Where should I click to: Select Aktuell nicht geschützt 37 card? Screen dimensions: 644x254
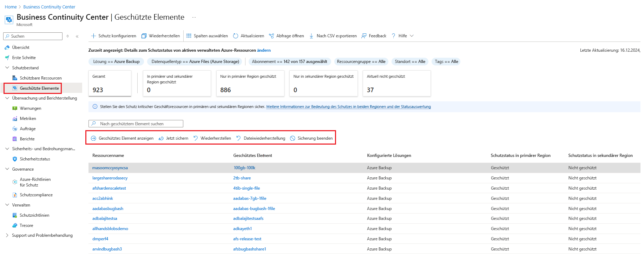coord(397,83)
